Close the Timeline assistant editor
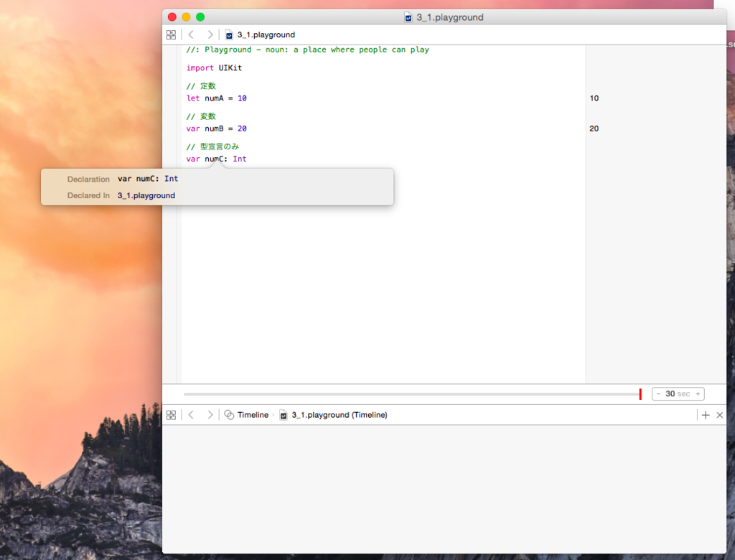 (x=719, y=415)
